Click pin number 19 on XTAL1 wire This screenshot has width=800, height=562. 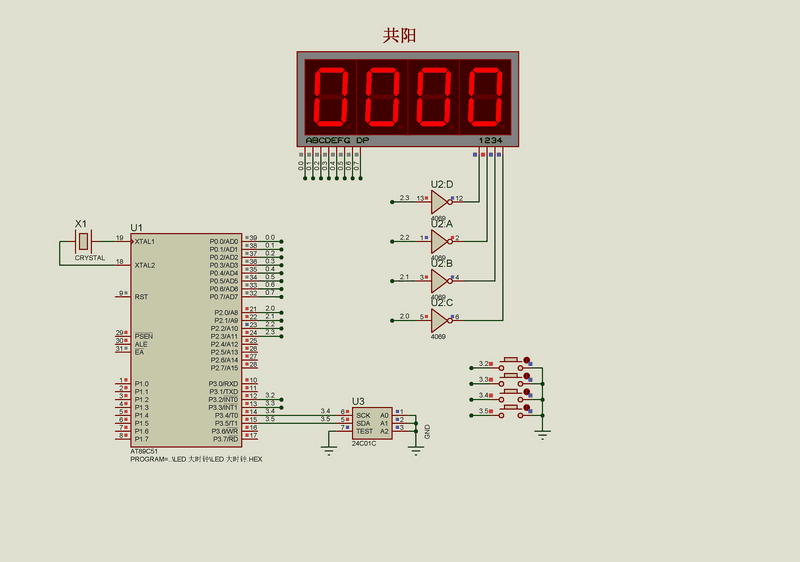(x=119, y=238)
